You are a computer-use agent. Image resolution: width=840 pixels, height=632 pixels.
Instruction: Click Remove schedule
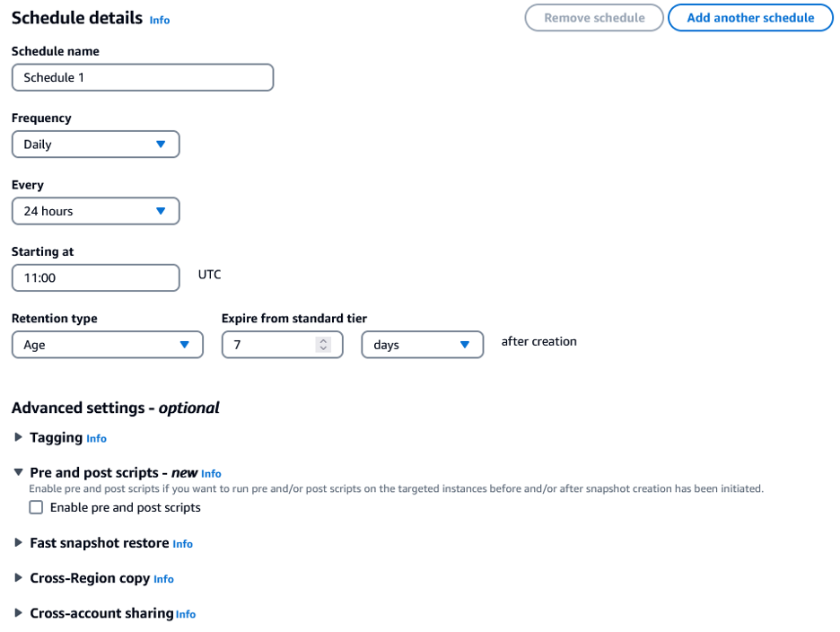593,17
